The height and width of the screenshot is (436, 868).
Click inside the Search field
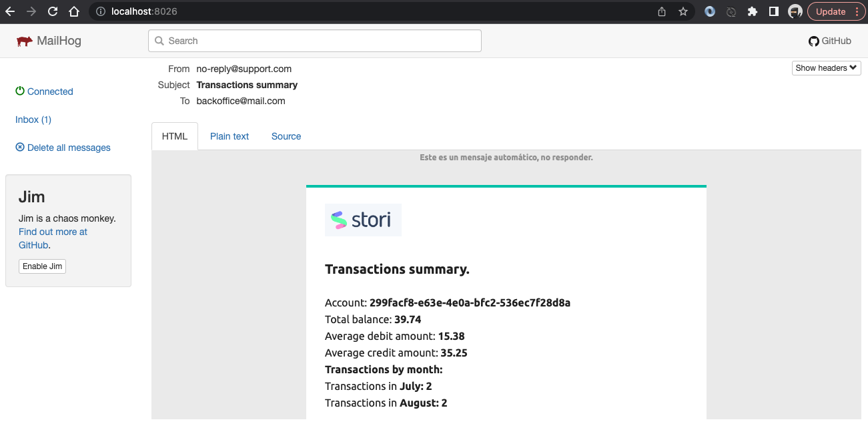pyautogui.click(x=314, y=41)
